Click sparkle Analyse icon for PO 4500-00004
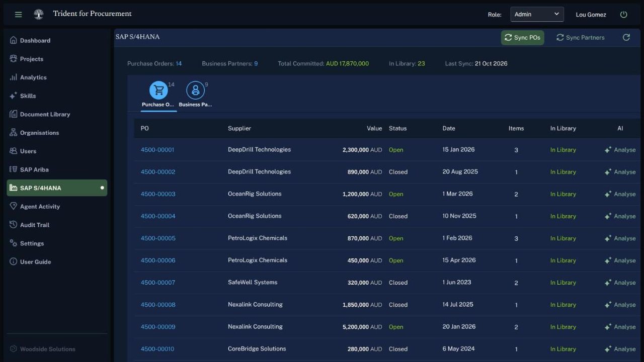This screenshot has height=362, width=644. pos(608,216)
